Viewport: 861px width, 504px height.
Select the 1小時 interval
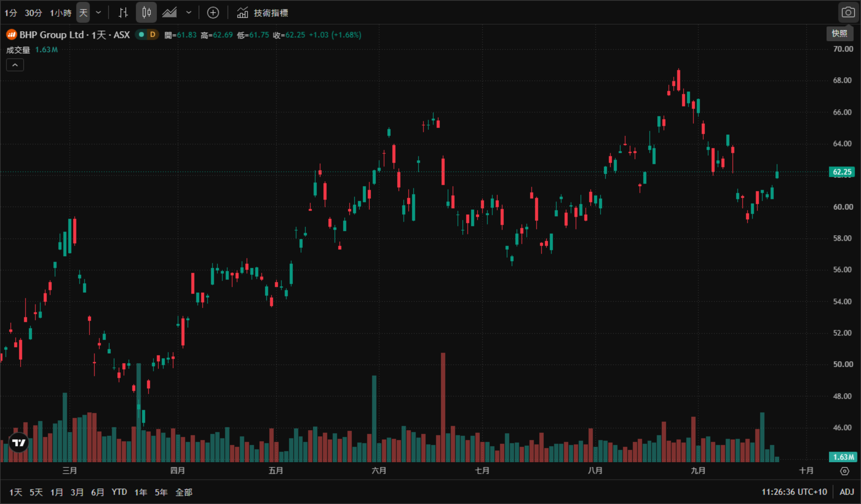click(x=61, y=13)
